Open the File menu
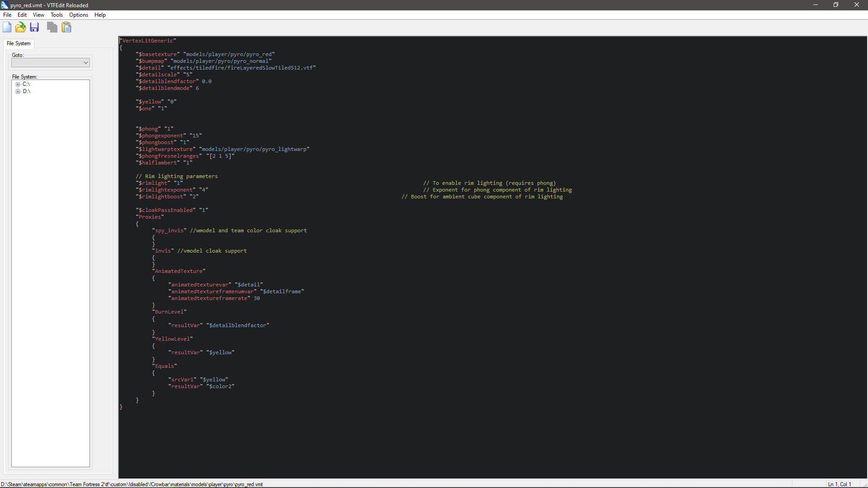 (7, 15)
